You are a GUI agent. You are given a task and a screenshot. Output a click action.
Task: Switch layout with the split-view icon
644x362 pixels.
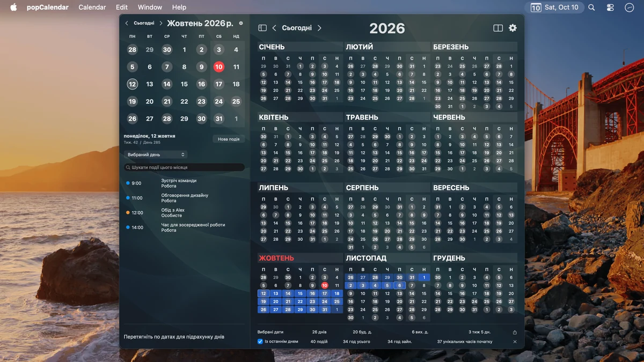tap(498, 28)
